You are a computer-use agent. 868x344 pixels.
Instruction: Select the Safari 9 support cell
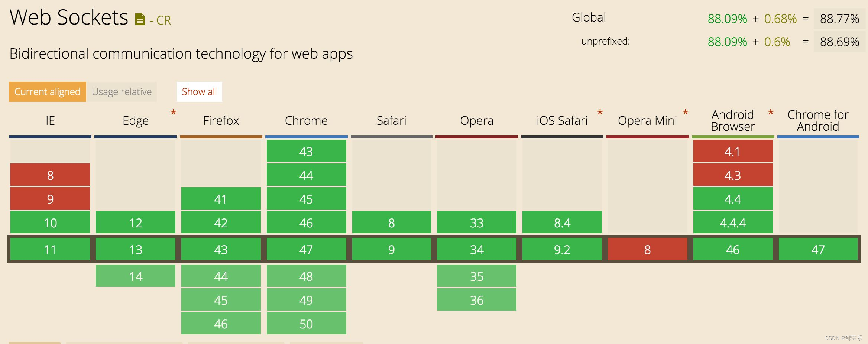391,249
